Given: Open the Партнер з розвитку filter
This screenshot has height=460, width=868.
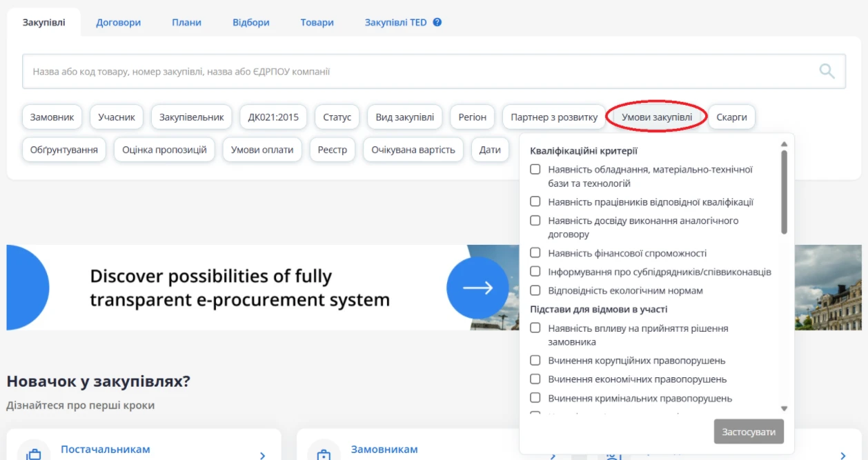Looking at the screenshot, I should [x=554, y=117].
